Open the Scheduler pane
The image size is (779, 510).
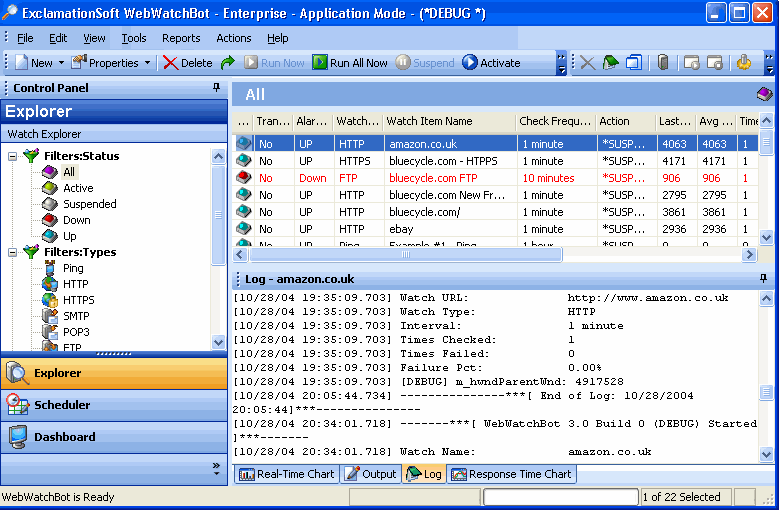pyautogui.click(x=62, y=405)
